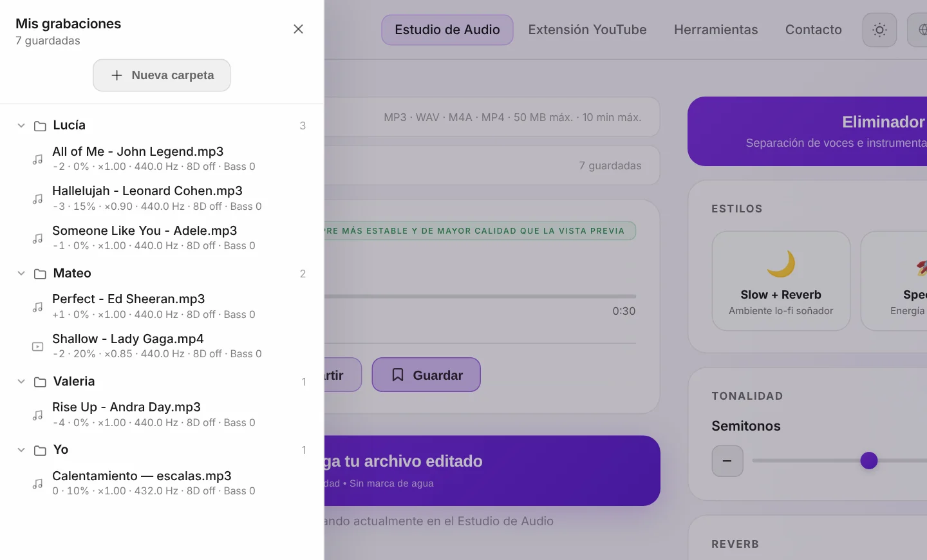The width and height of the screenshot is (927, 560).
Task: Open the Herramientas menu
Action: pos(716,30)
